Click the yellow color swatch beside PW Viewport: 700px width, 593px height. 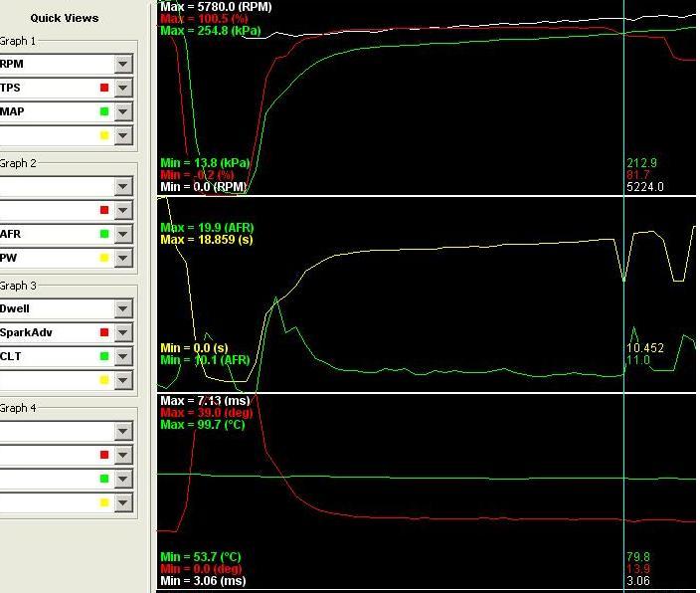click(104, 259)
